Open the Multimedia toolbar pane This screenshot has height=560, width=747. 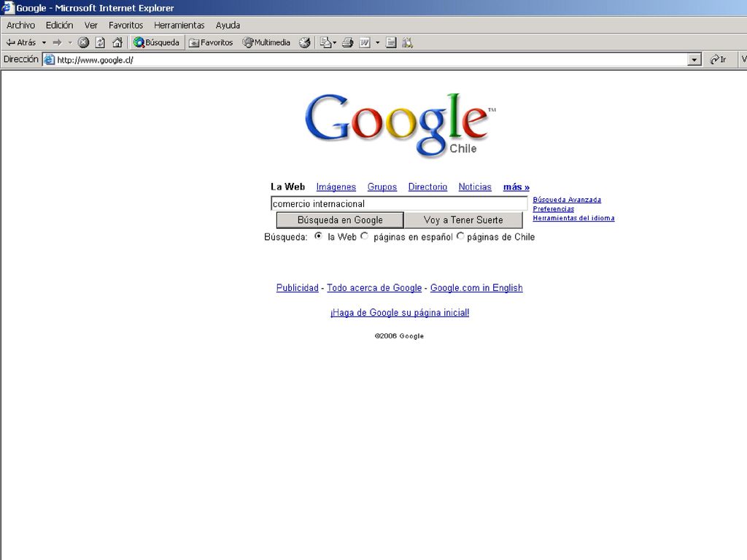(x=266, y=42)
